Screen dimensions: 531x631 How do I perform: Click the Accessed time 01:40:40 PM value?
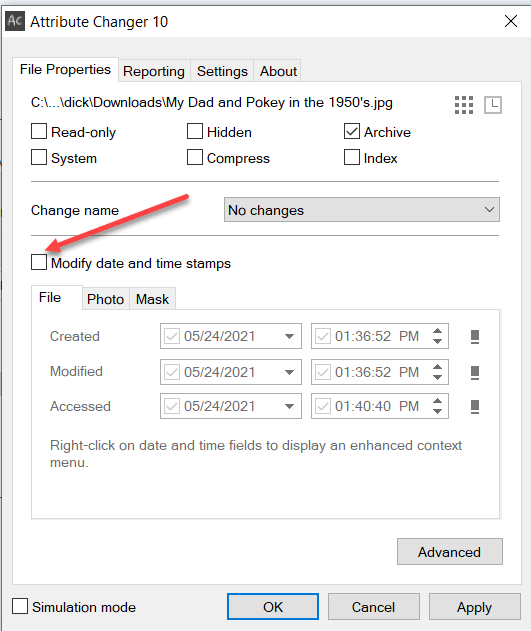point(377,406)
